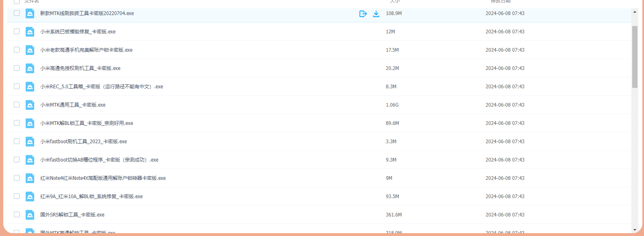Click file icon of 红米9A_红米10A_解BL锁
The width and height of the screenshot is (644, 236).
(30, 197)
